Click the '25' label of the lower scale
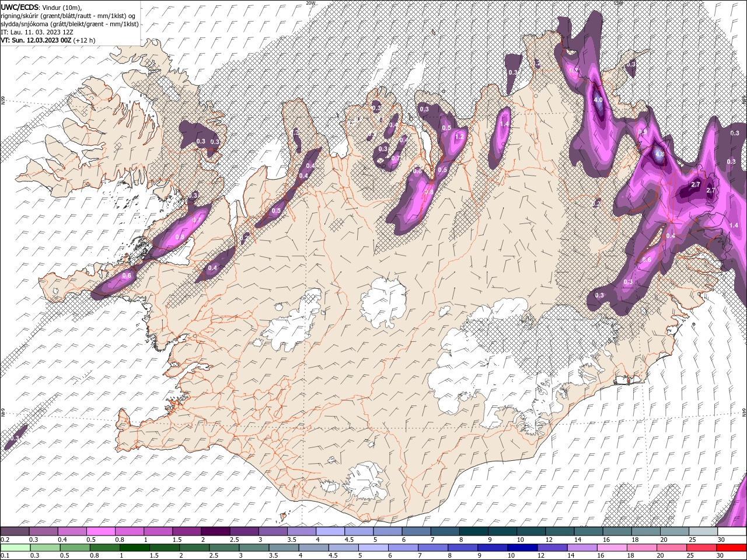The width and height of the screenshot is (747, 560). (690, 556)
